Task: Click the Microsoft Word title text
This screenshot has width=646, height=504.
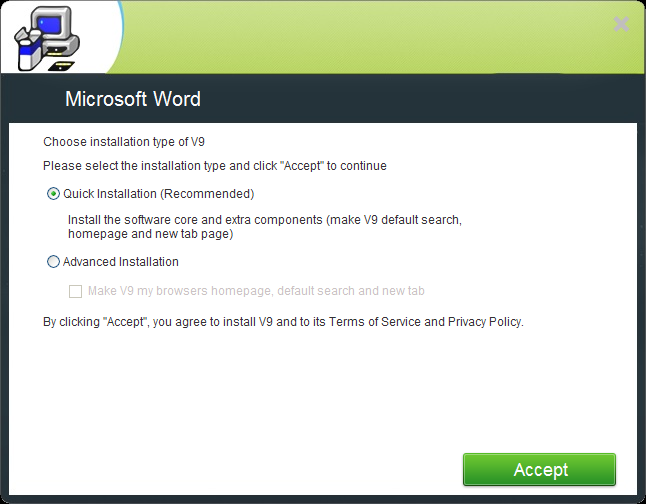Action: coord(133,99)
